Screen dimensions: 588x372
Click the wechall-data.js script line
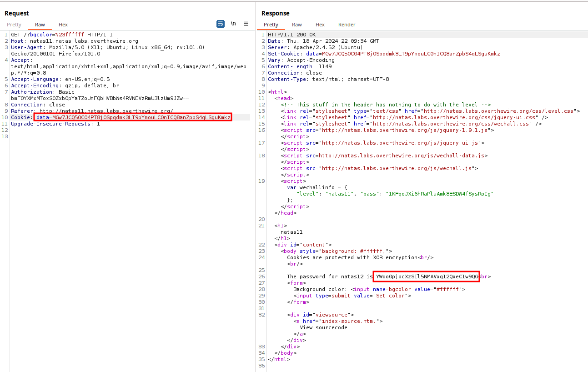click(384, 156)
